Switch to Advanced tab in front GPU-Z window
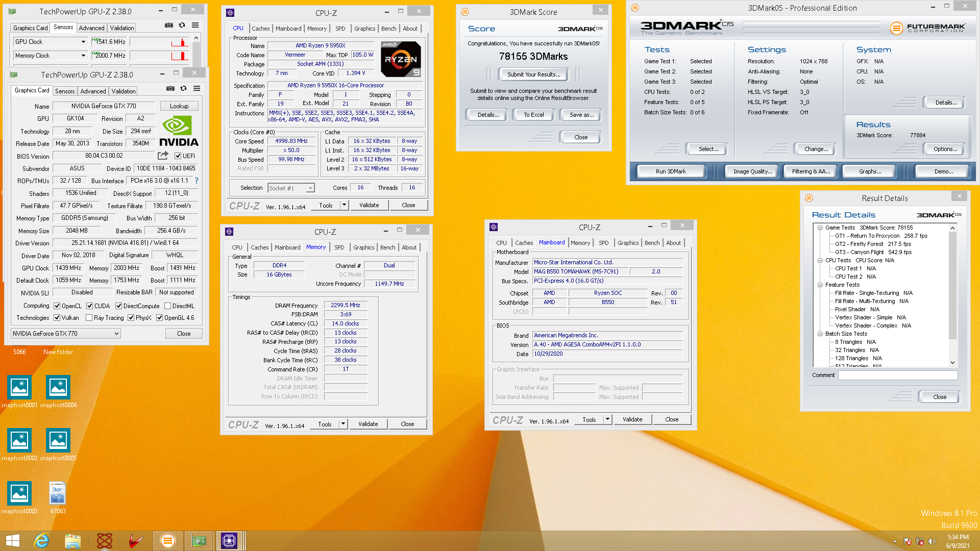This screenshot has width=980, height=551. pyautogui.click(x=93, y=91)
